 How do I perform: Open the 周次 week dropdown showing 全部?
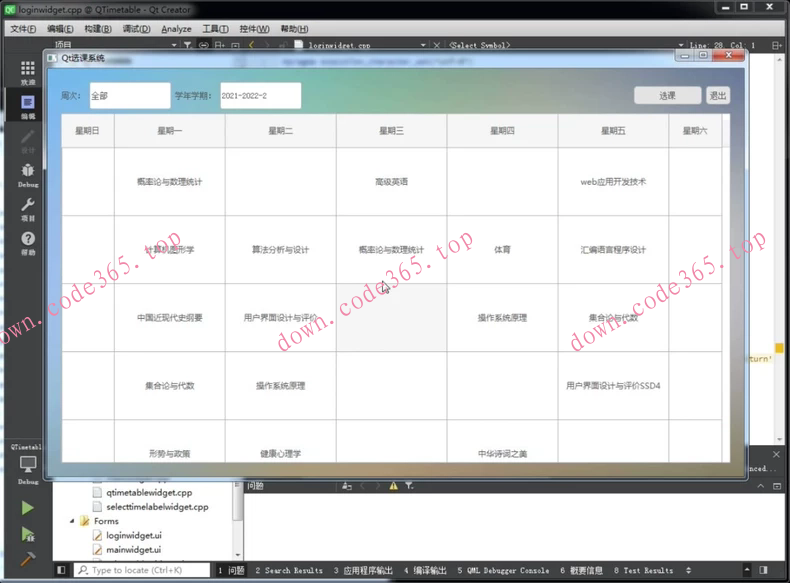(128, 96)
